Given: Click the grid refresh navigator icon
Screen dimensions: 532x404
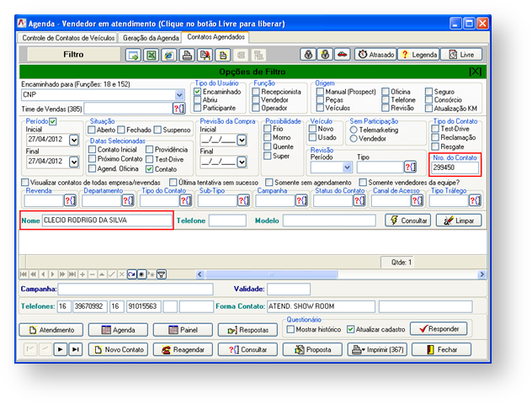Looking at the screenshot, I should pyautogui.click(x=131, y=274).
